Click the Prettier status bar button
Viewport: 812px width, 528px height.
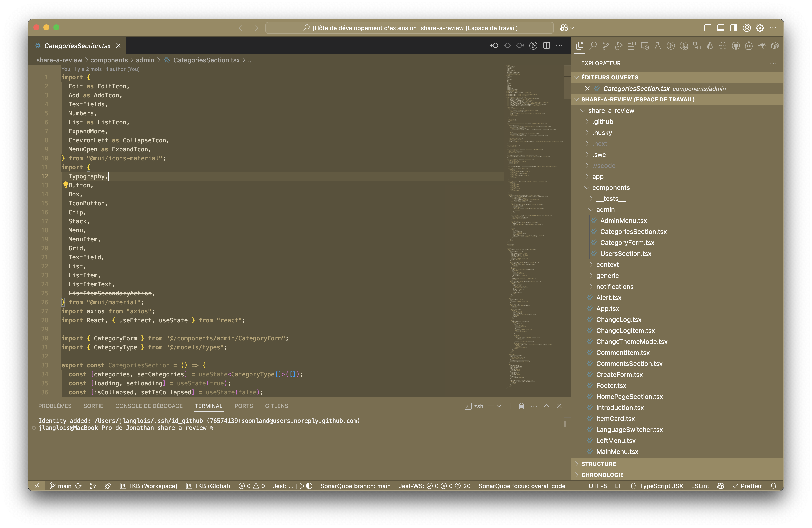click(747, 486)
